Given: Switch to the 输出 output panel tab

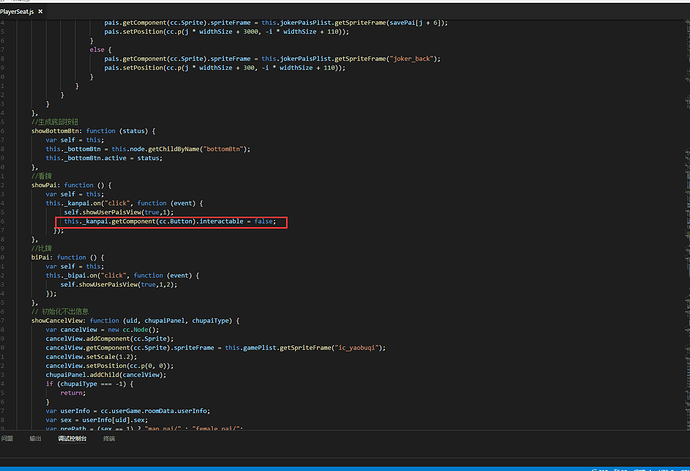Looking at the screenshot, I should coord(35,438).
